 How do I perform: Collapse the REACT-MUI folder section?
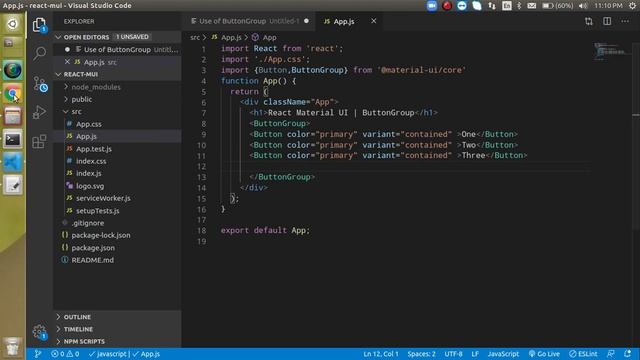(118, 74)
